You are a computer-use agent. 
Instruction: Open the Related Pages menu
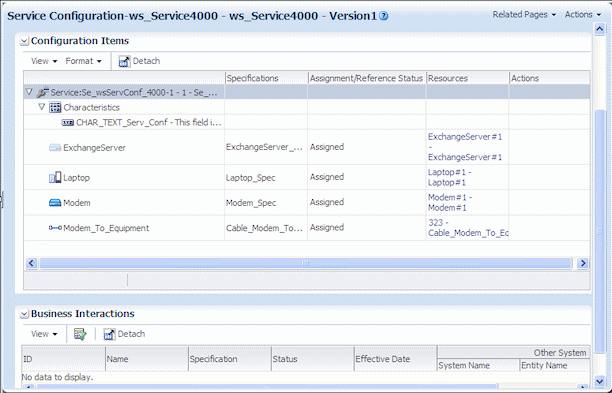[524, 15]
